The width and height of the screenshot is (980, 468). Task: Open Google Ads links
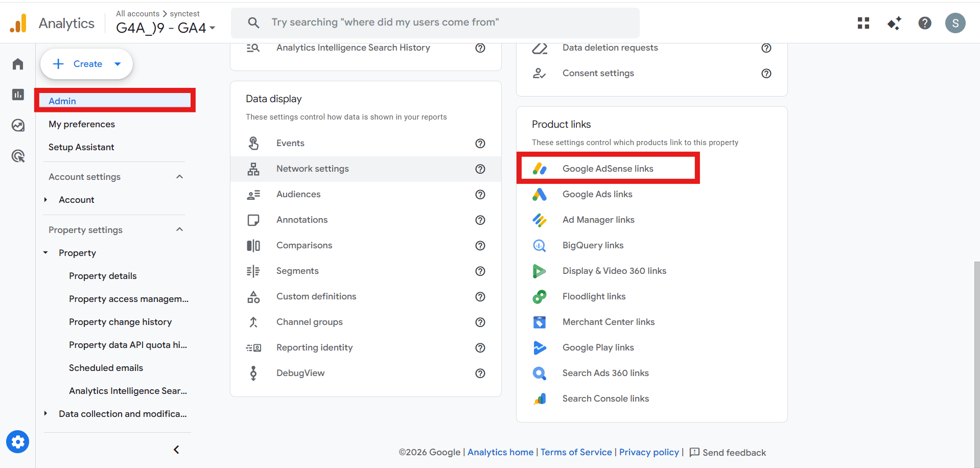(597, 194)
